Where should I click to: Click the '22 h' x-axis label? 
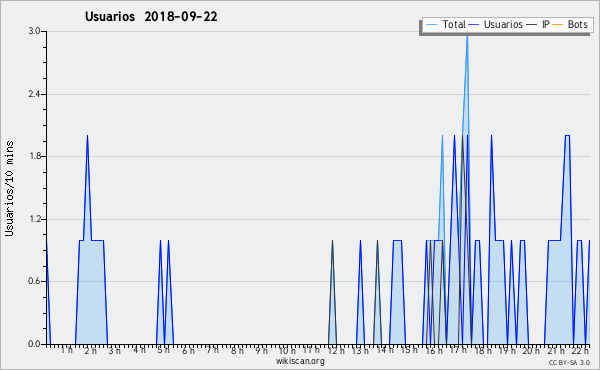(x=580, y=350)
